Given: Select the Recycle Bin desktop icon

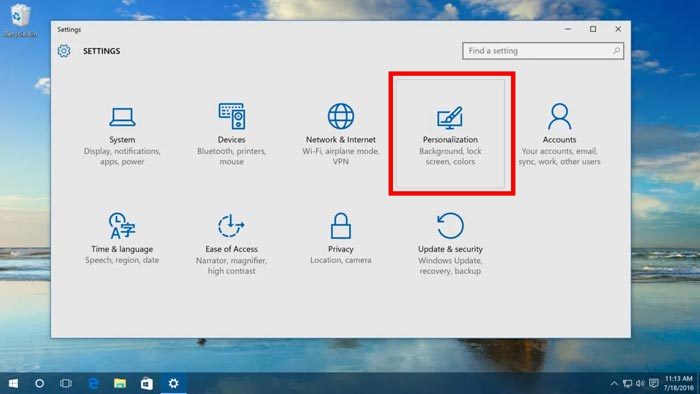Looking at the screenshot, I should [x=20, y=20].
